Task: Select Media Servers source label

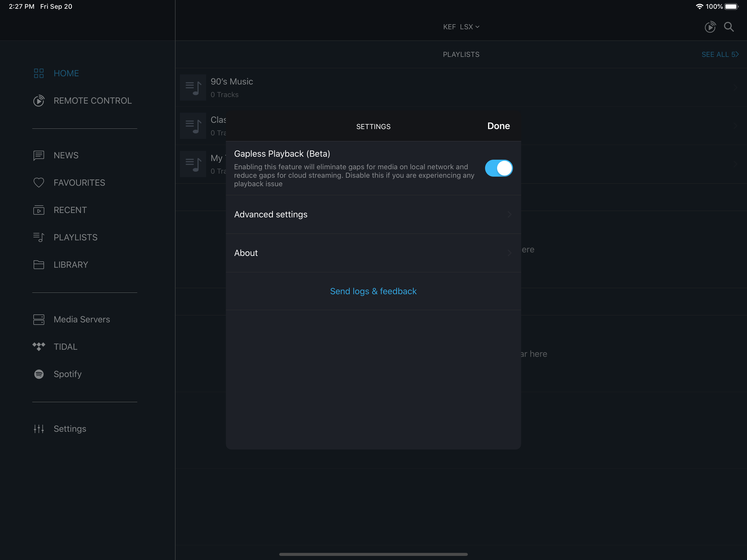Action: click(82, 320)
